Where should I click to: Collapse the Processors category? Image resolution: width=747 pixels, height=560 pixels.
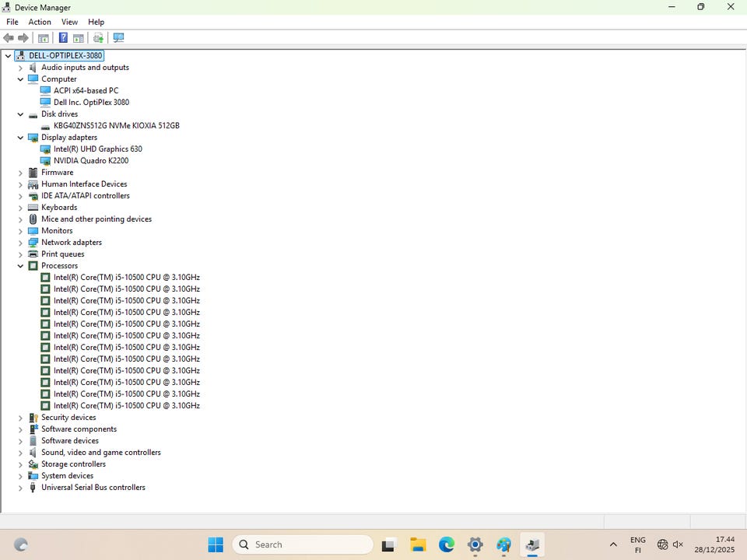point(20,266)
